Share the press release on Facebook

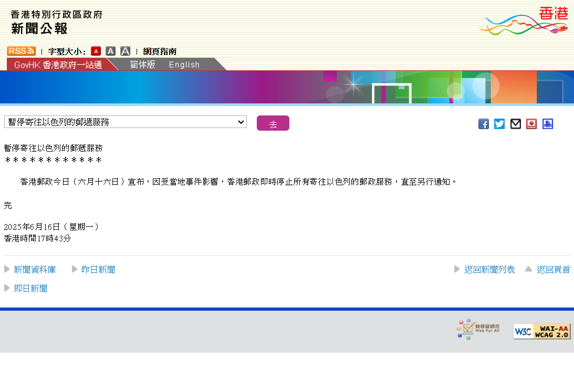[x=484, y=124]
